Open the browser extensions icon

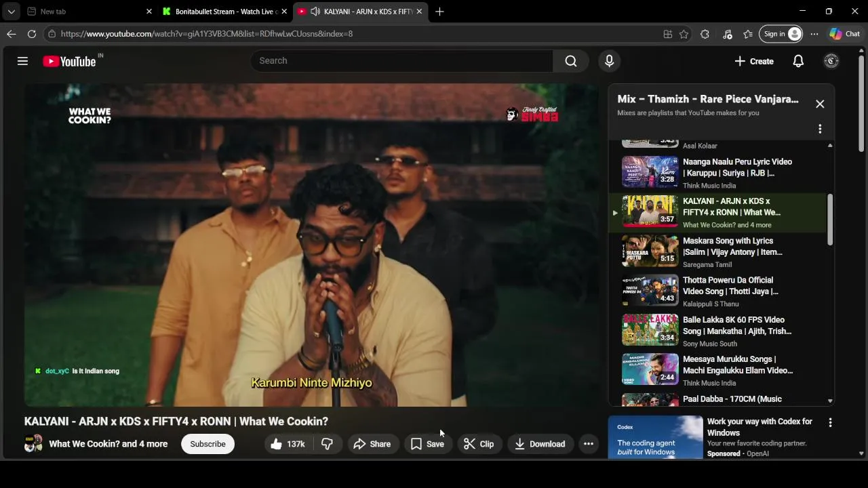(705, 34)
